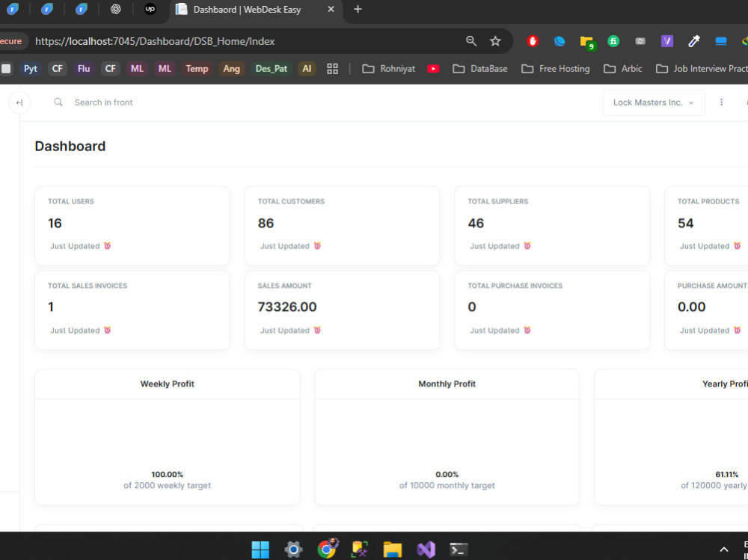Open Settings gear in taskbar
The image size is (748, 560).
click(293, 549)
